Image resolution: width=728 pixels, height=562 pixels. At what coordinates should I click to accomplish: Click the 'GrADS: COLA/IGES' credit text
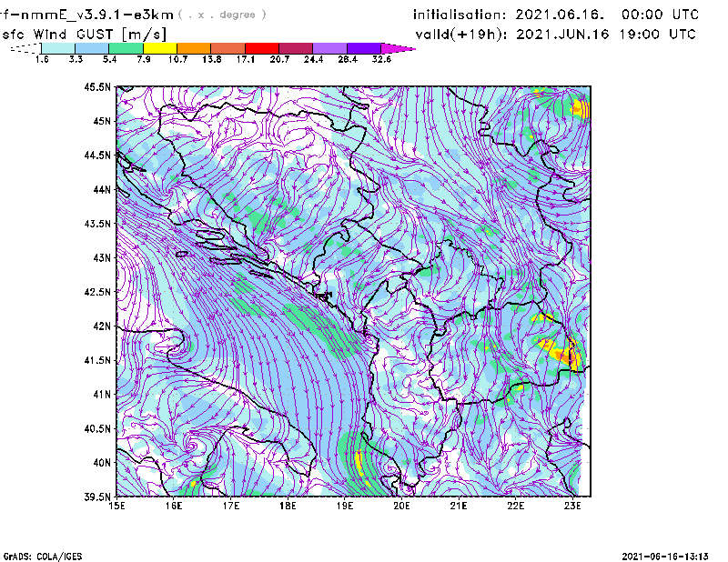(42, 557)
